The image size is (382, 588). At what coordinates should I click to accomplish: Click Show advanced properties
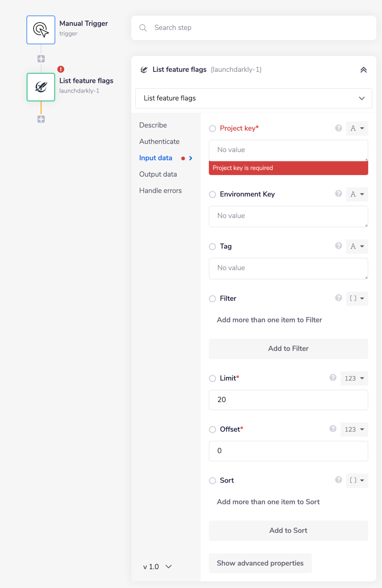(260, 563)
